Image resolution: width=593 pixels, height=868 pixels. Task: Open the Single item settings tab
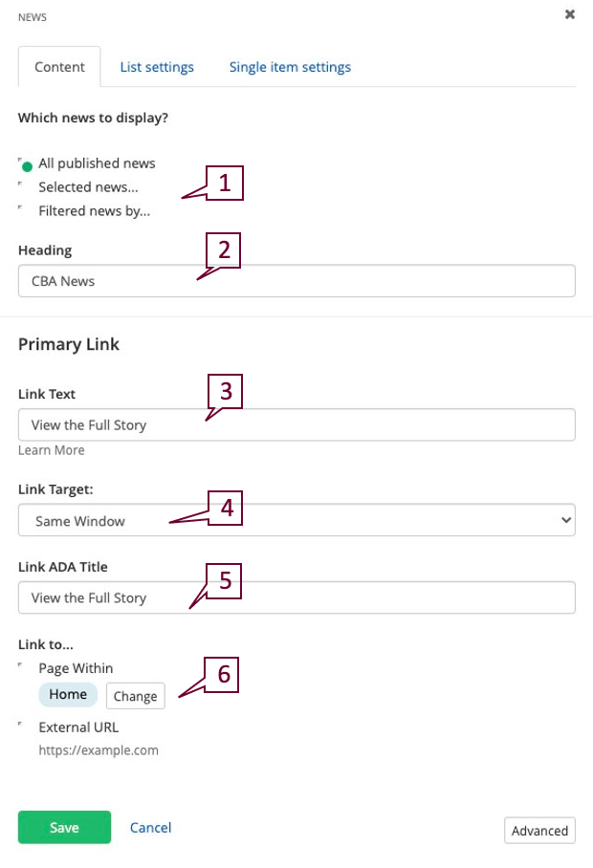tap(290, 67)
